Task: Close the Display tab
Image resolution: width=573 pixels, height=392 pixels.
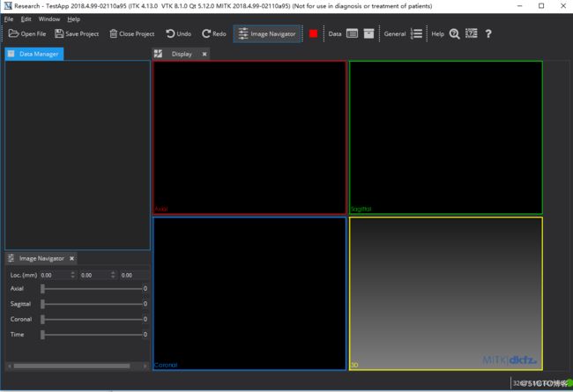Action: click(205, 54)
